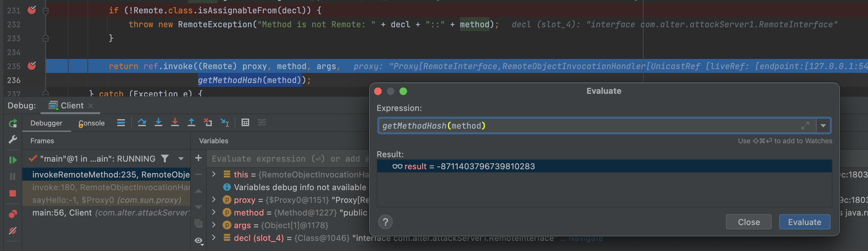Click the Close button in Evaluate dialog

point(748,222)
